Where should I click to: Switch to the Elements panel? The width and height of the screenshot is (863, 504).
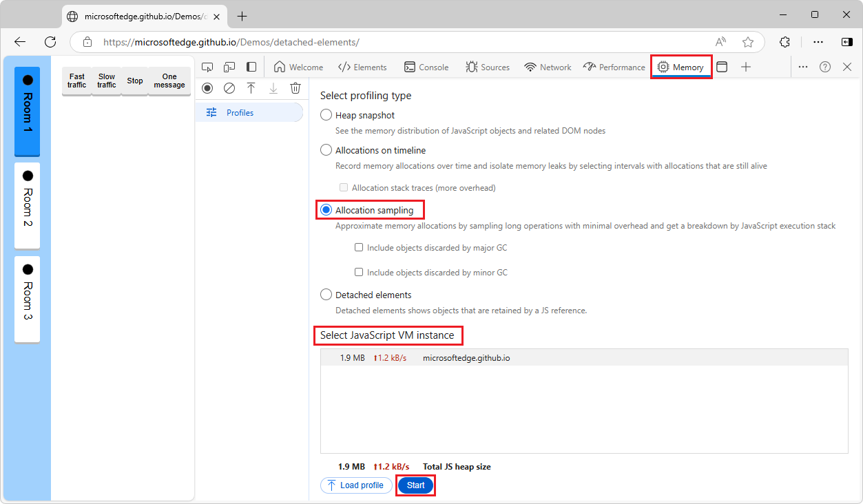pyautogui.click(x=362, y=67)
